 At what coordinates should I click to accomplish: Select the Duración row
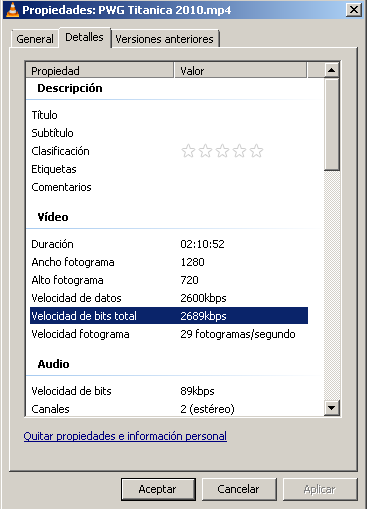(x=169, y=244)
